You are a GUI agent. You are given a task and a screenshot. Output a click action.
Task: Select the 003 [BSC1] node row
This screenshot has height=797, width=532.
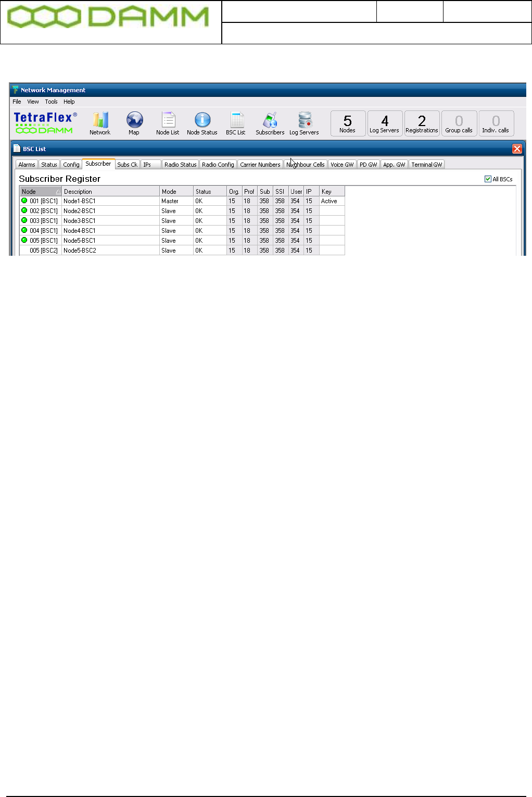click(182, 221)
